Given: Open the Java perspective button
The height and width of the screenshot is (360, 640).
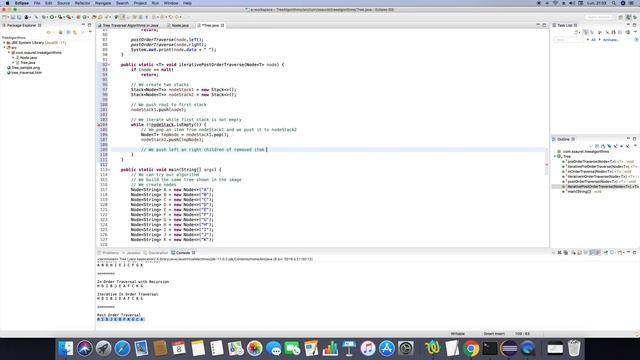Looking at the screenshot, I should coord(629,17).
